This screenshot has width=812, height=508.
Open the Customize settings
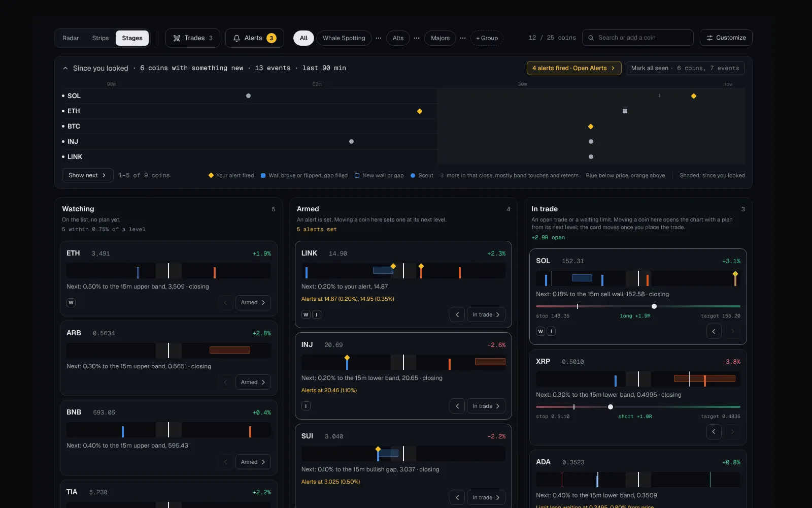point(726,38)
